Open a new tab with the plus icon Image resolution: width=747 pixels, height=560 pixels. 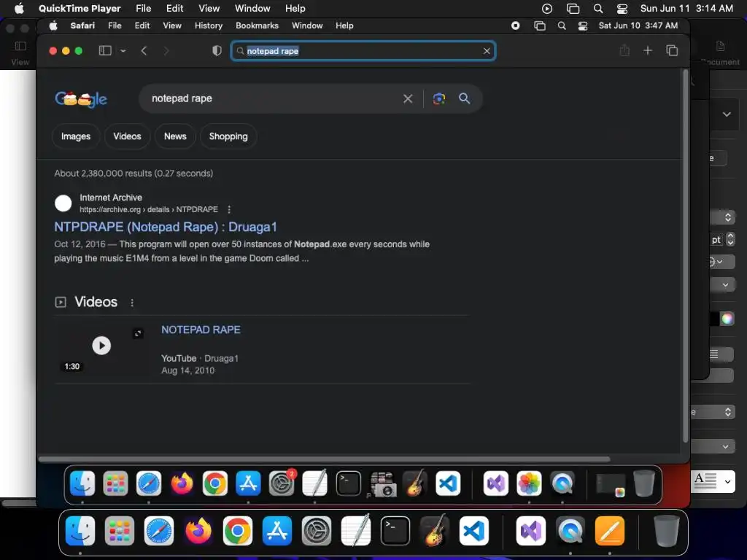coord(648,50)
